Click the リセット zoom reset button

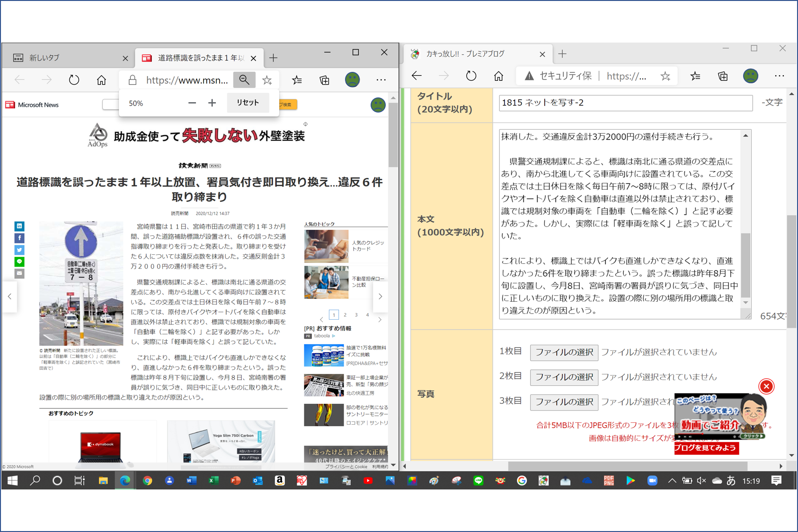[248, 103]
